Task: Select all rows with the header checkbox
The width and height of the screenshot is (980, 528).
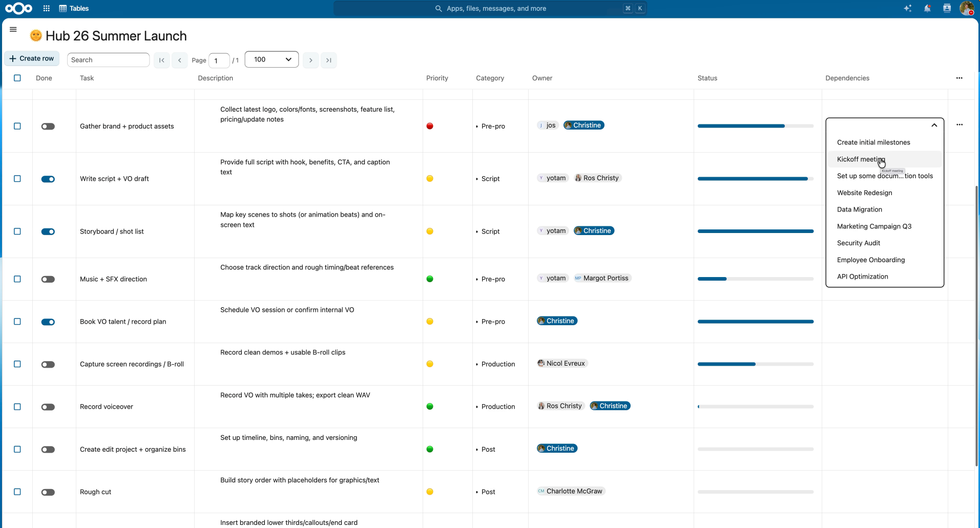Action: pos(17,78)
